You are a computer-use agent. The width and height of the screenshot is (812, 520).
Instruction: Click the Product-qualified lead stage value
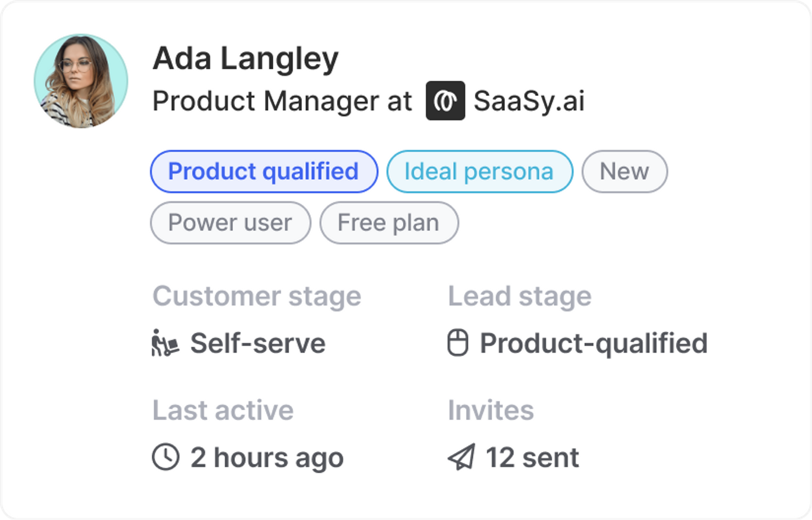coord(594,343)
